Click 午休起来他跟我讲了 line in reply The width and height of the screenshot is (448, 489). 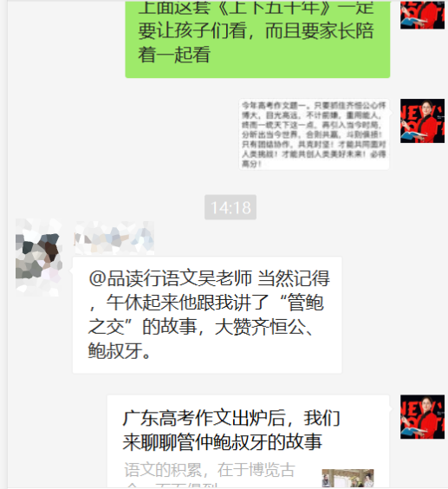tap(187, 303)
